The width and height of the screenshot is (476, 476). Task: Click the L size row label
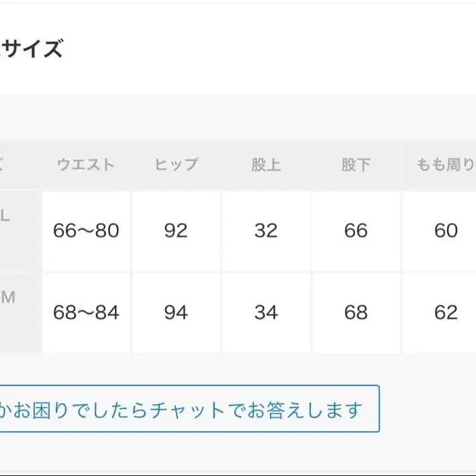pyautogui.click(x=7, y=217)
